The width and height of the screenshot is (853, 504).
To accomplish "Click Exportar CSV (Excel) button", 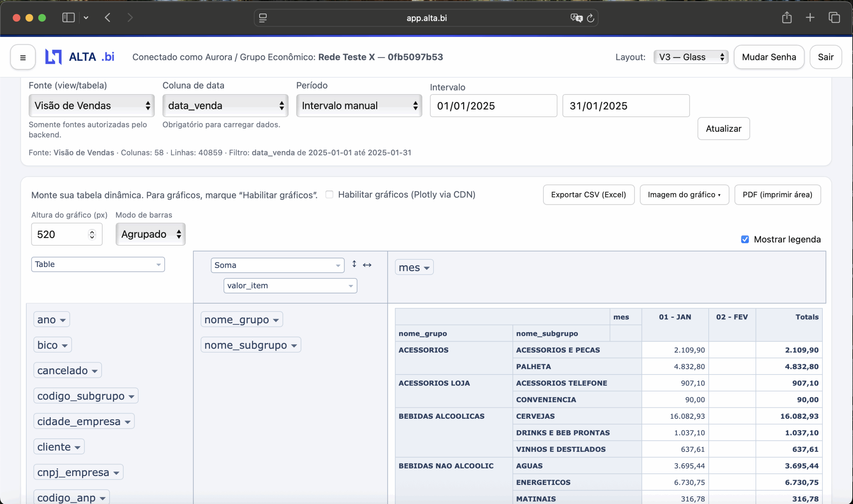I will 588,195.
